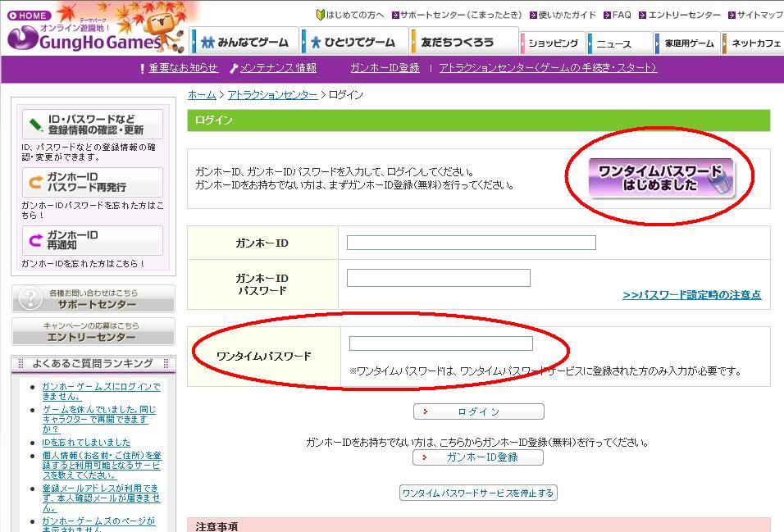Click the サポートセンター sidebar button

click(x=93, y=299)
